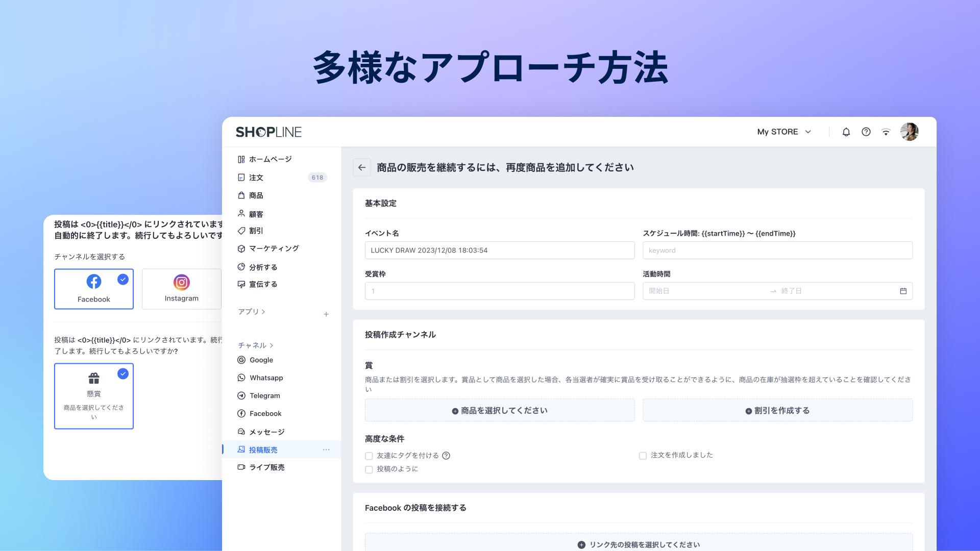Click the user avatar photo
Screen dimensions: 980x551
click(x=909, y=132)
